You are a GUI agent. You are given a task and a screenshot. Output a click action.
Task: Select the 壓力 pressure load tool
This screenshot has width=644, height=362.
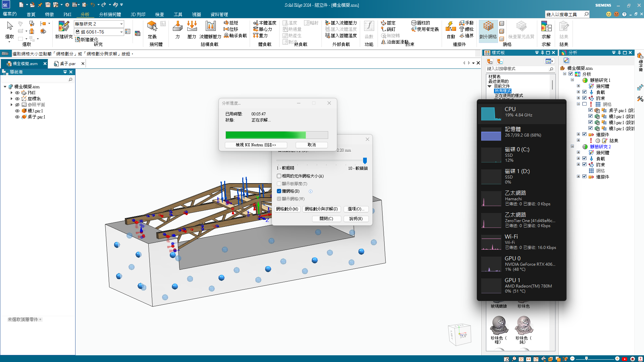tap(192, 27)
